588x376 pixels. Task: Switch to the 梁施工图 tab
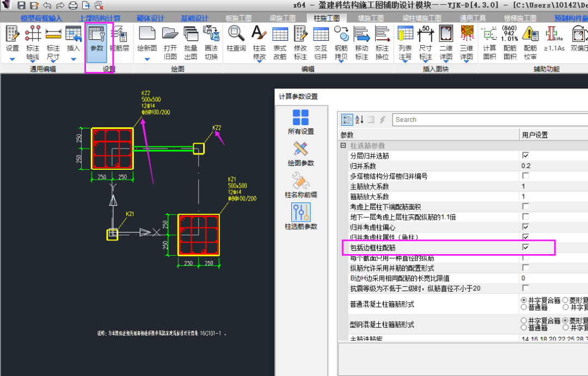[x=283, y=19]
